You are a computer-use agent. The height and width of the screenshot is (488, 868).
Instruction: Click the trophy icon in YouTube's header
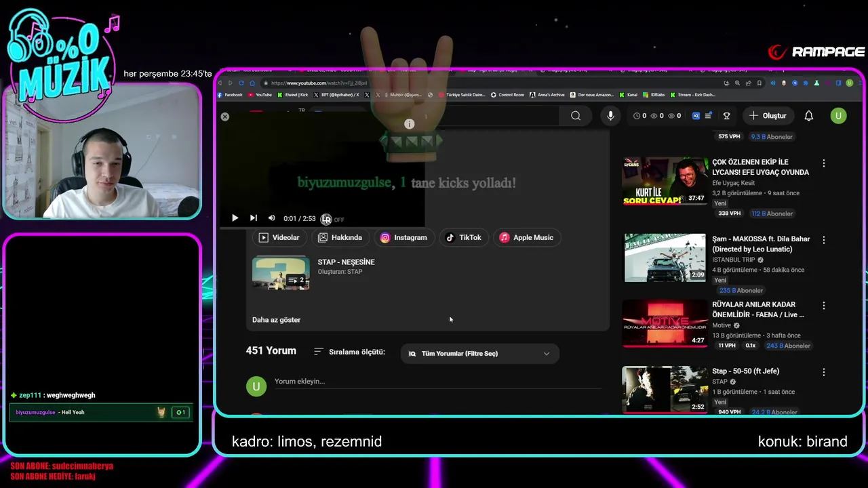(x=726, y=116)
